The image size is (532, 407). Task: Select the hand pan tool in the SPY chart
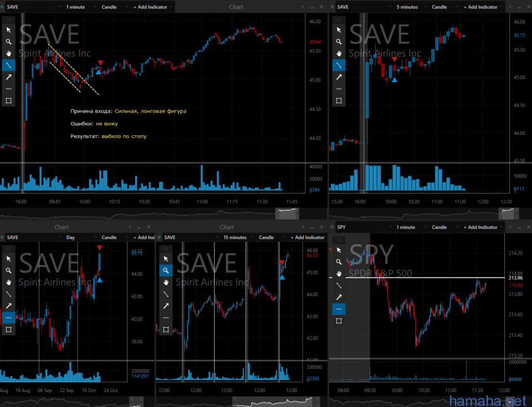339,273
